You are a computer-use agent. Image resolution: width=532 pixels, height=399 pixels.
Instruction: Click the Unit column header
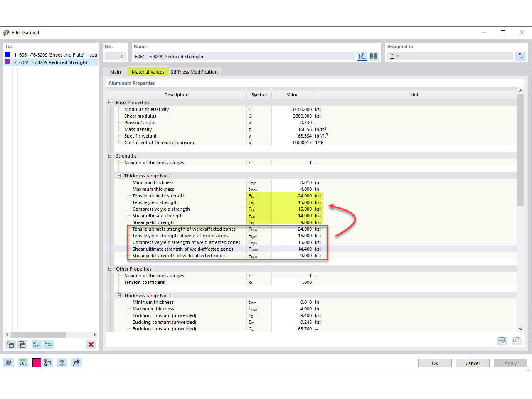coord(415,95)
